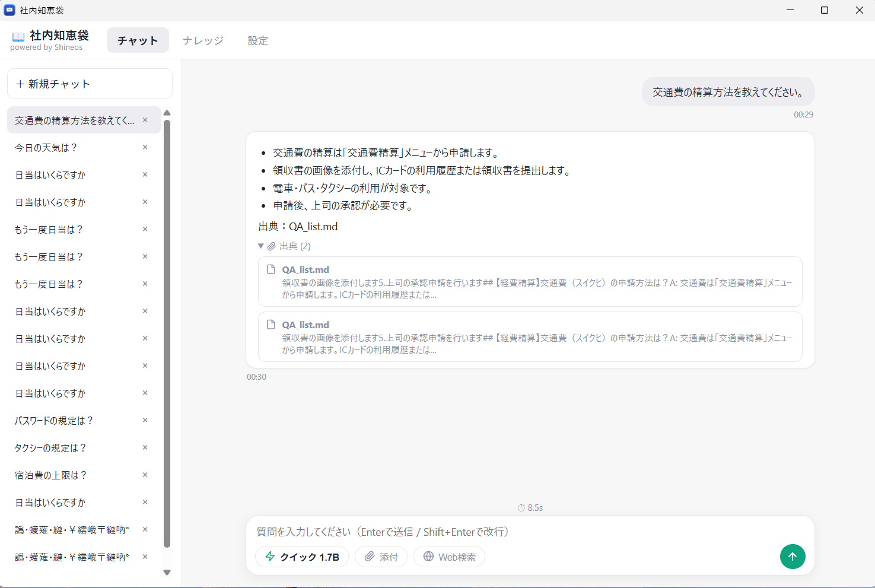The image size is (875, 588).
Task: Collapse the 出典 (2) sources list
Action: pos(285,246)
